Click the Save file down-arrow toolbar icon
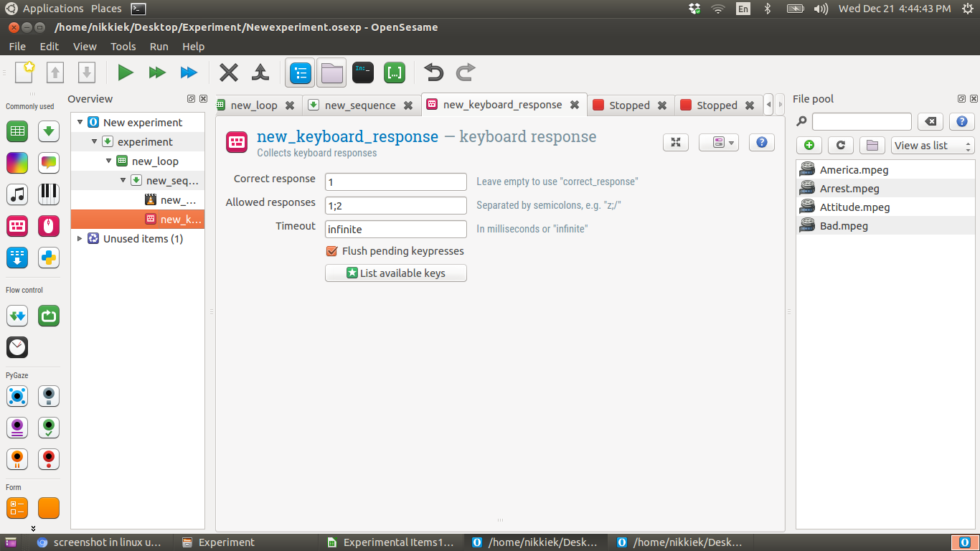This screenshot has width=980, height=551. [86, 72]
